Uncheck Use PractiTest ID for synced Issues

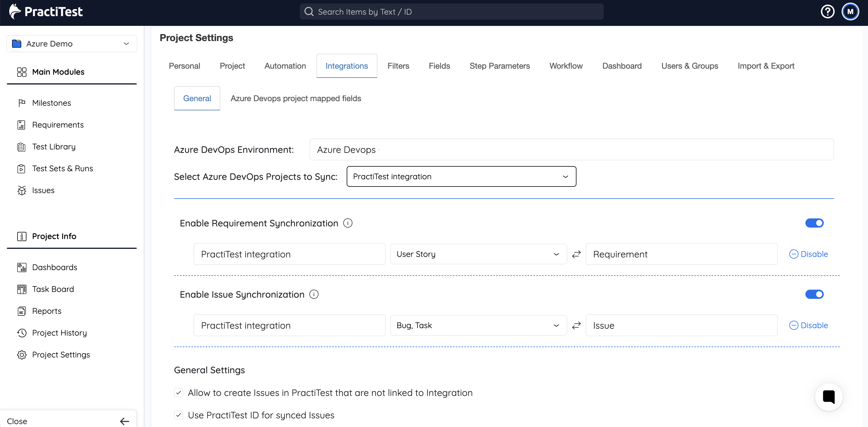pyautogui.click(x=179, y=415)
